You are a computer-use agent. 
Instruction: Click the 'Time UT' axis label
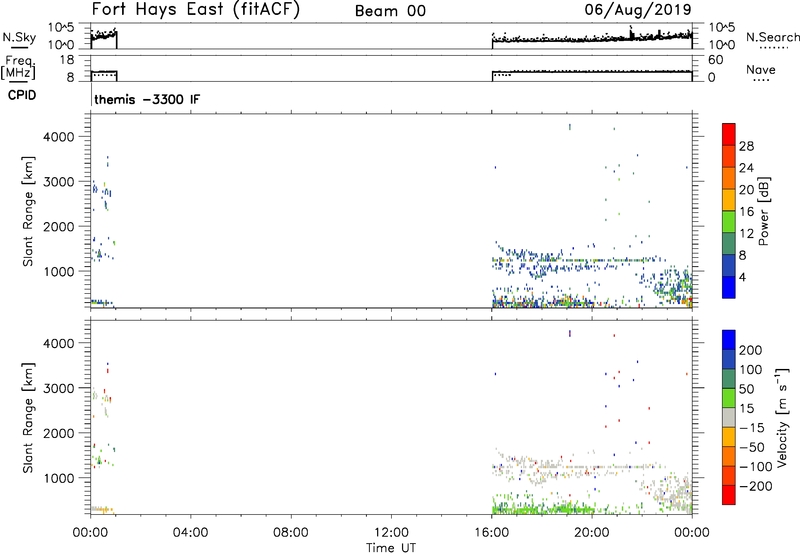pyautogui.click(x=391, y=548)
